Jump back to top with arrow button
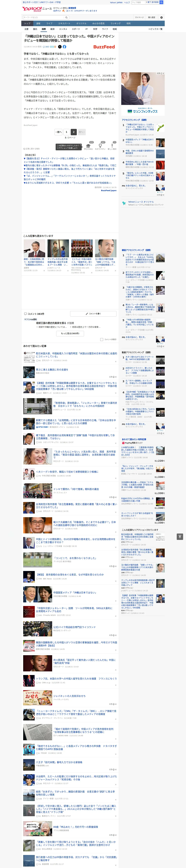The height and width of the screenshot is (868, 186). [x=180, y=536]
